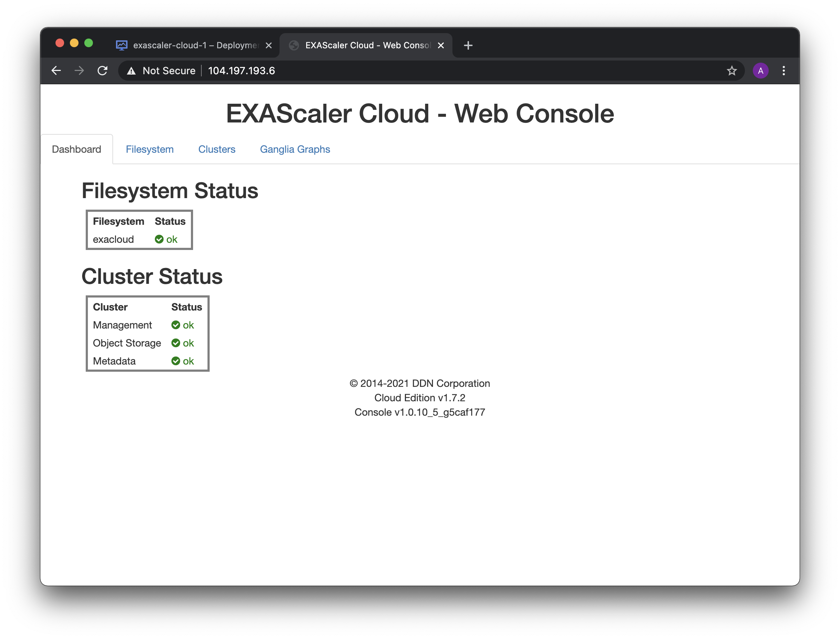This screenshot has height=639, width=840.
Task: Click the browser forward arrow
Action: 79,71
